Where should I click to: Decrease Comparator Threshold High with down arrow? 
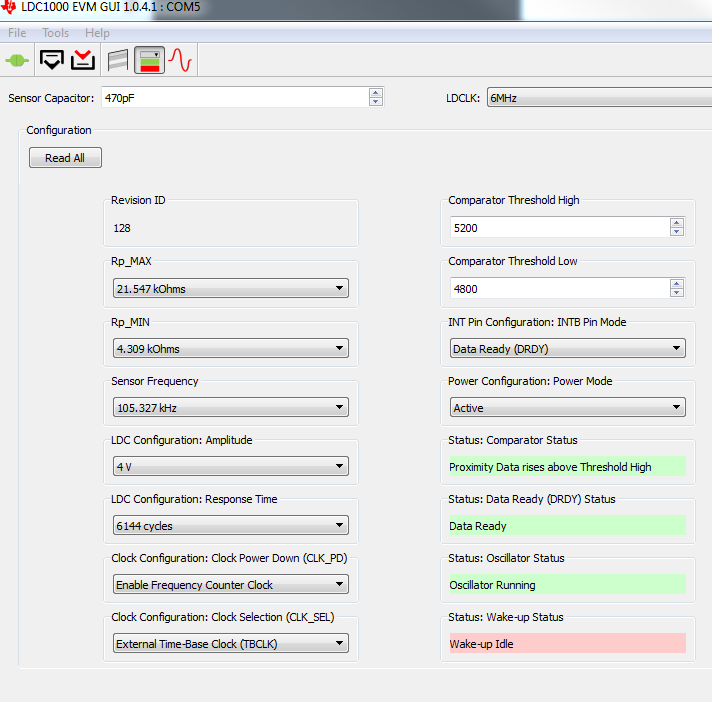point(677,232)
